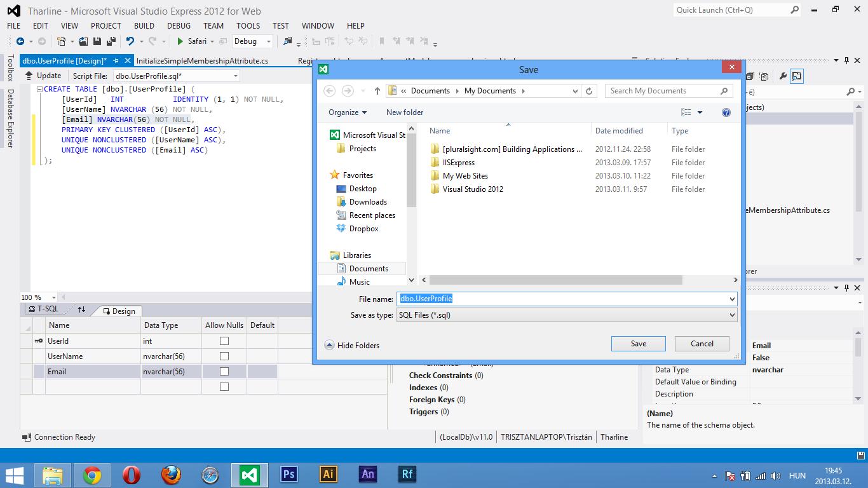The height and width of the screenshot is (488, 868).
Task: Toggle Allow Nulls for UserId
Action: (x=224, y=341)
